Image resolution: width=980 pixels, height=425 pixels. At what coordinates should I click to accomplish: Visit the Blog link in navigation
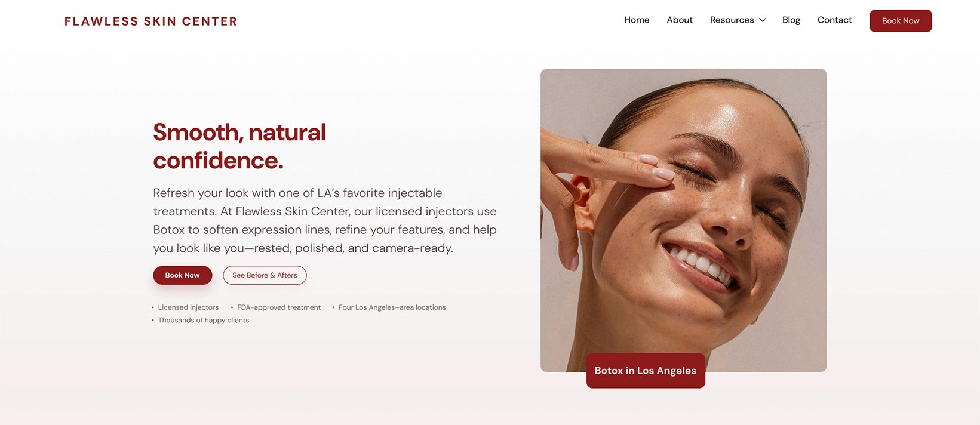[x=791, y=20]
